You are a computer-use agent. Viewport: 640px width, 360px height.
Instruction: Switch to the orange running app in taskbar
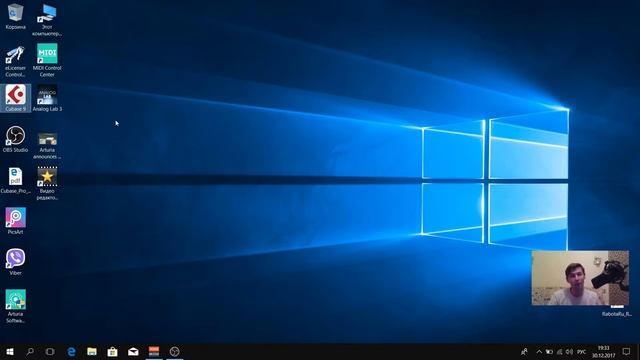coord(154,351)
